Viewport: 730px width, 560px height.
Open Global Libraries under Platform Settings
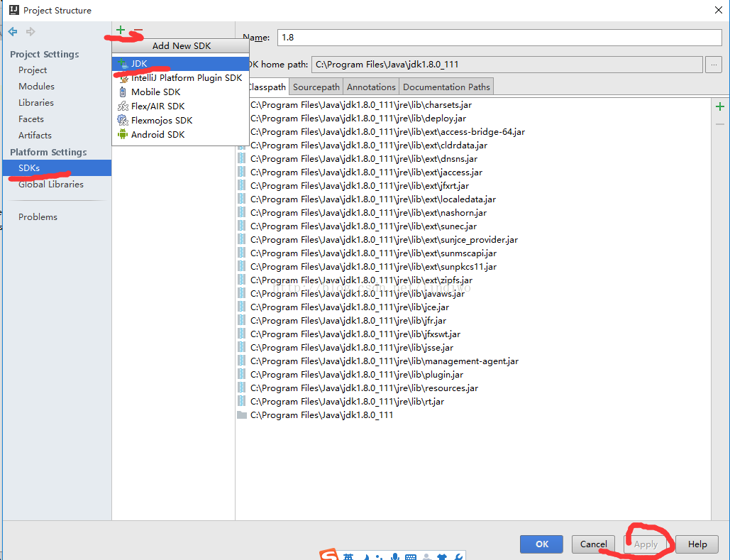(x=51, y=184)
